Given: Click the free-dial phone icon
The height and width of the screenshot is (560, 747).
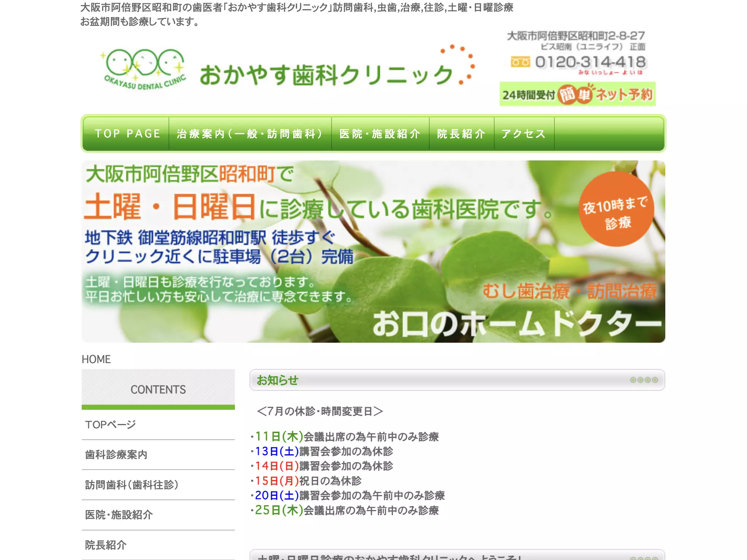Looking at the screenshot, I should (x=520, y=62).
